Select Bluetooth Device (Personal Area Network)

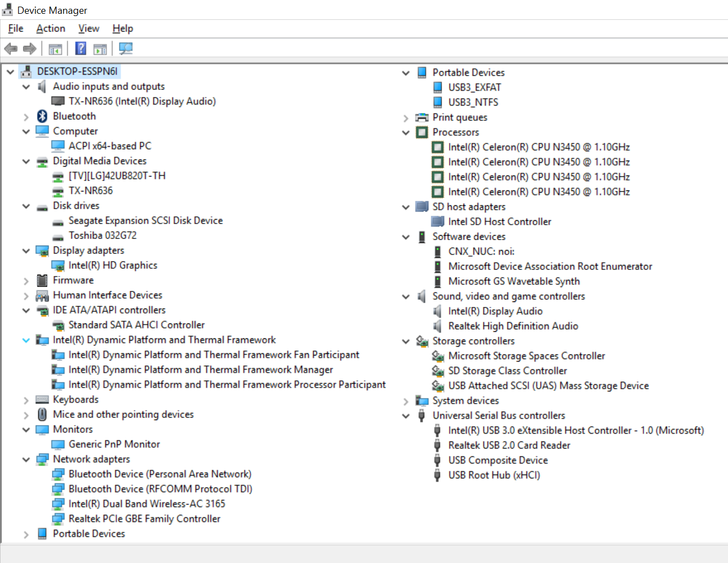click(x=160, y=474)
